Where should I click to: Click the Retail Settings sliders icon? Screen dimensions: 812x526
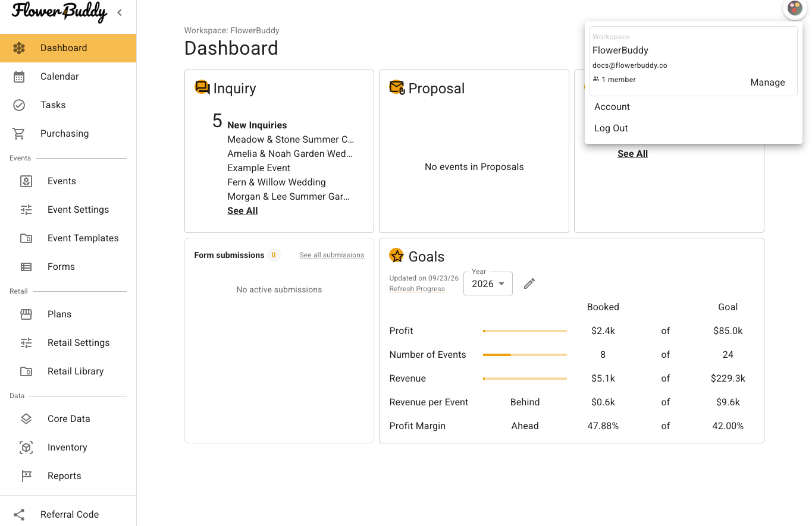[x=26, y=343]
